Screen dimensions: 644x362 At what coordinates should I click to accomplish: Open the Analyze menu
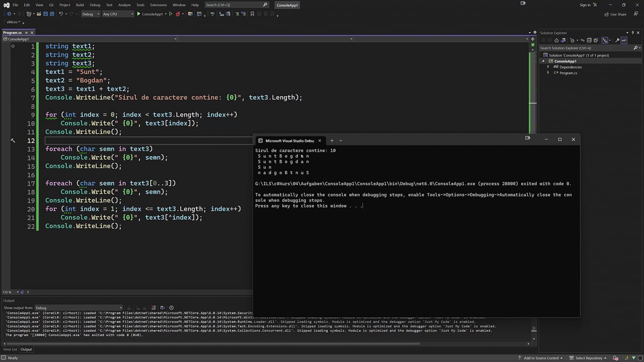point(124,5)
